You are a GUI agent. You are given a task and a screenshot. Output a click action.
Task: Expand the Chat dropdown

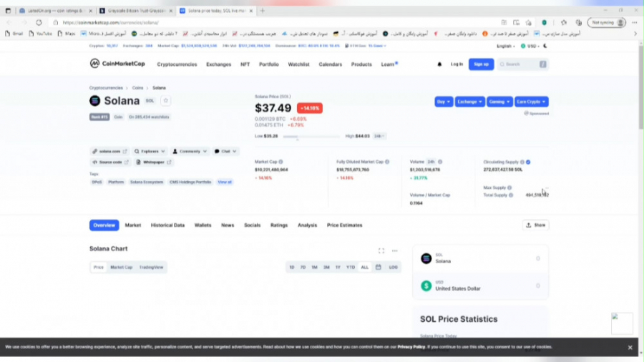point(225,152)
